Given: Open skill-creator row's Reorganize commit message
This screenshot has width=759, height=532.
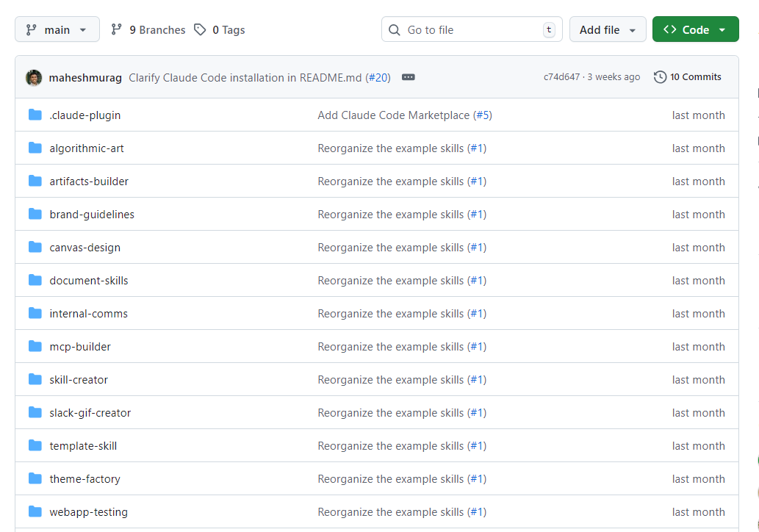Looking at the screenshot, I should coord(391,380).
